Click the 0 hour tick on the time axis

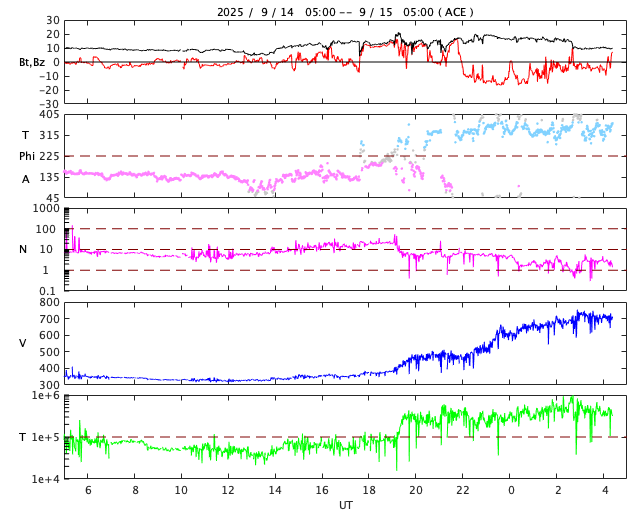click(x=510, y=491)
